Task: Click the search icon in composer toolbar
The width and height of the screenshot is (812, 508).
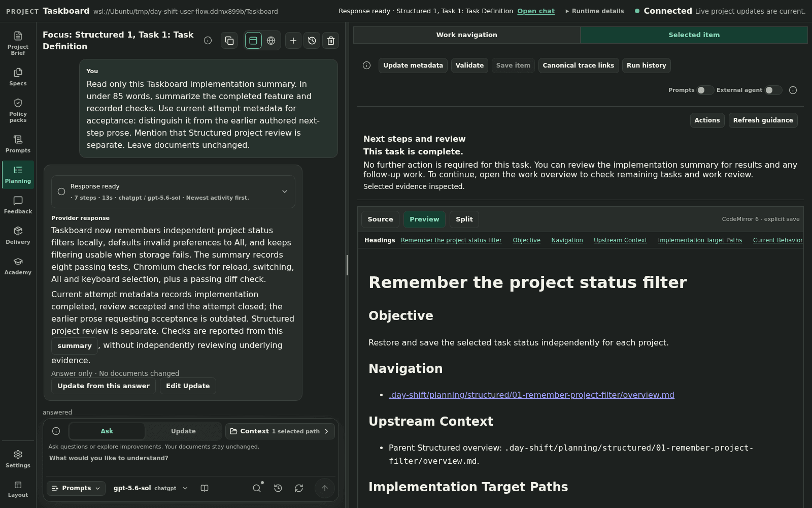Action: coord(257,488)
